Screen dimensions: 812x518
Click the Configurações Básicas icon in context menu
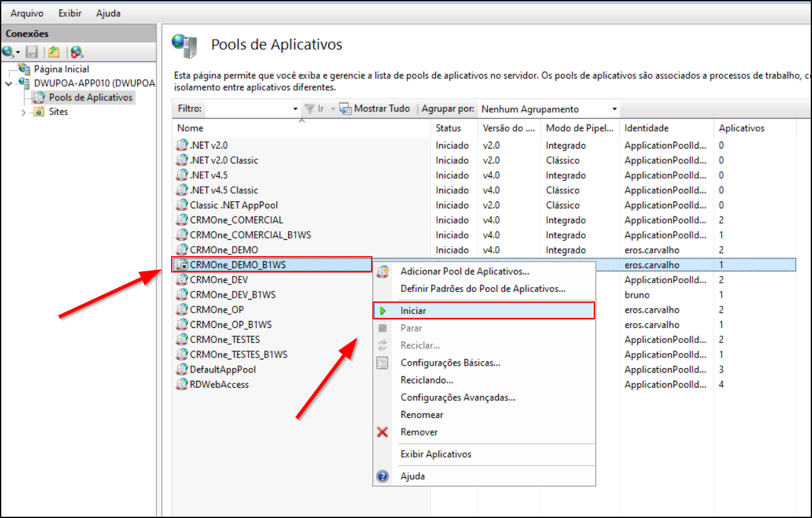click(x=382, y=363)
